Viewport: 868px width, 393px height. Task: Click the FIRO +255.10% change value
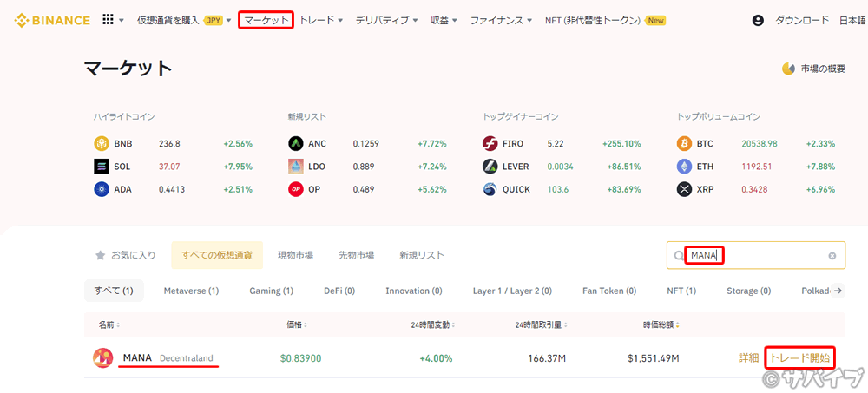point(621,144)
